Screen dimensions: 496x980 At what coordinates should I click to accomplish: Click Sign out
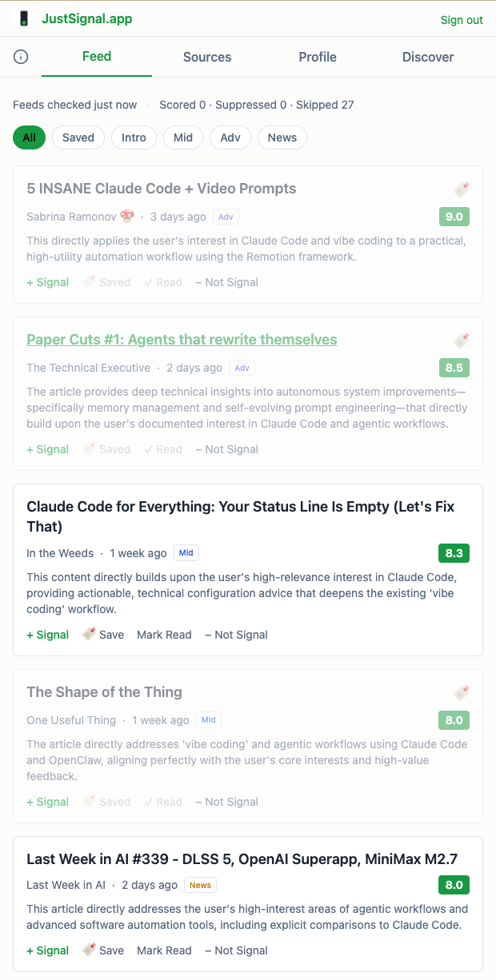click(462, 19)
